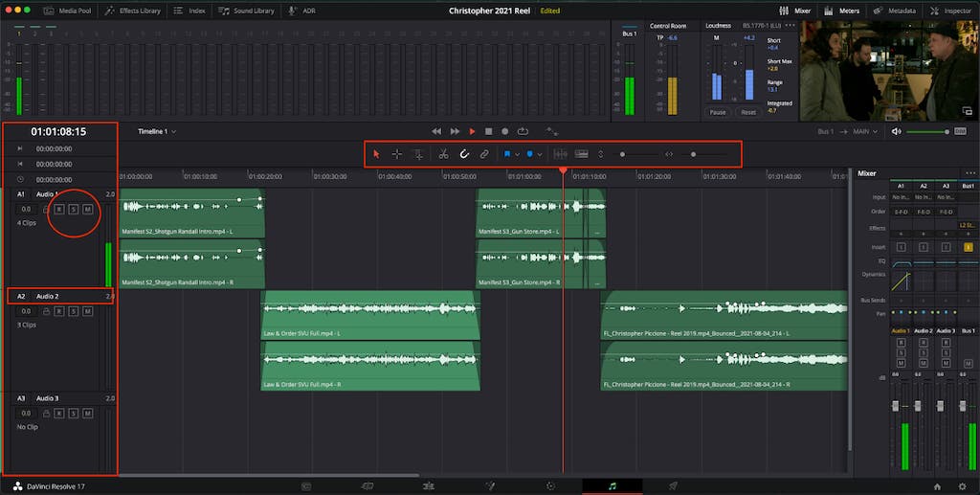Toggle linked selection chain icon
The height and width of the screenshot is (495, 980).
tap(484, 154)
